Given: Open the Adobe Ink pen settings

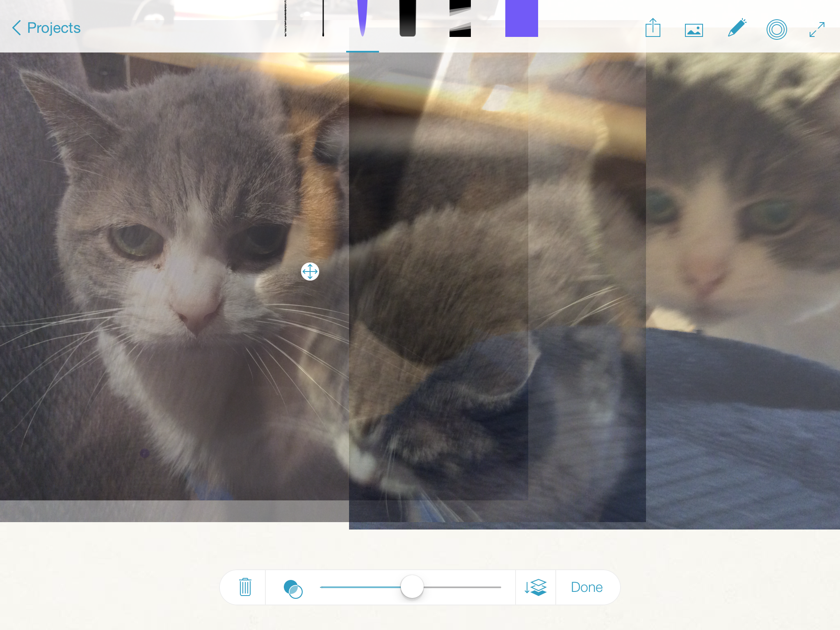Looking at the screenshot, I should coord(737,28).
